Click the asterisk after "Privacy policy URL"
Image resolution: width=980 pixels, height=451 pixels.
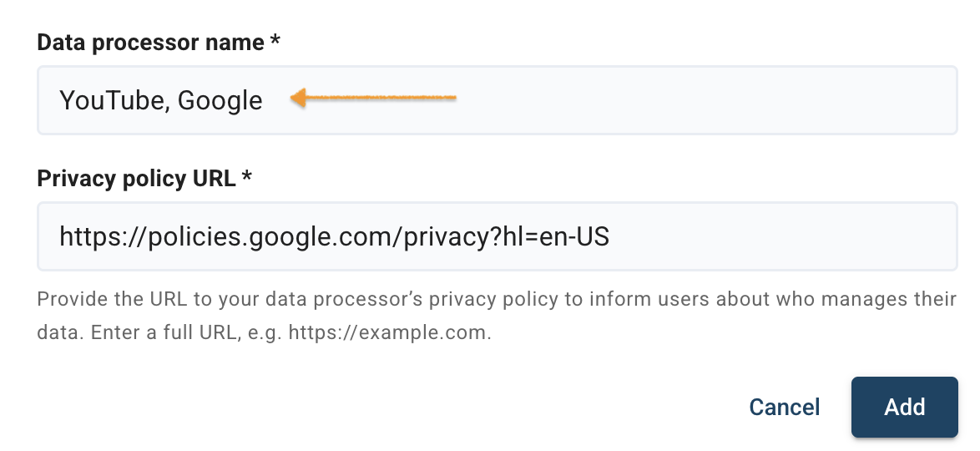pyautogui.click(x=245, y=178)
